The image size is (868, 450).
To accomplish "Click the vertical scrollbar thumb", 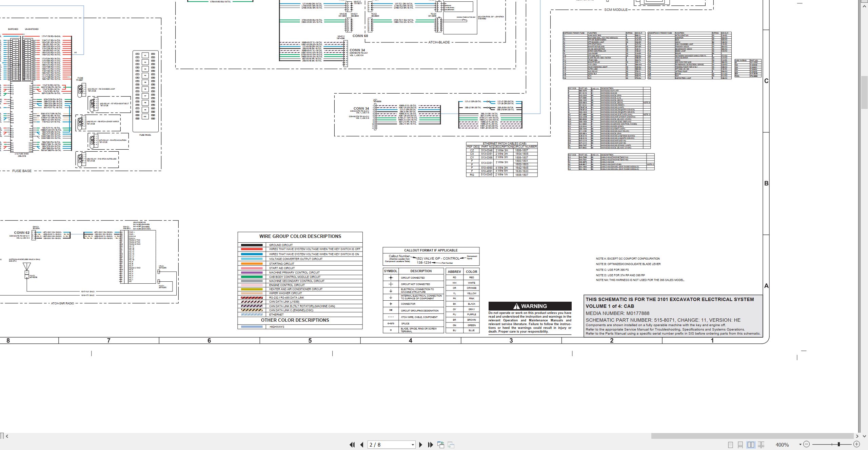I will coord(865,92).
